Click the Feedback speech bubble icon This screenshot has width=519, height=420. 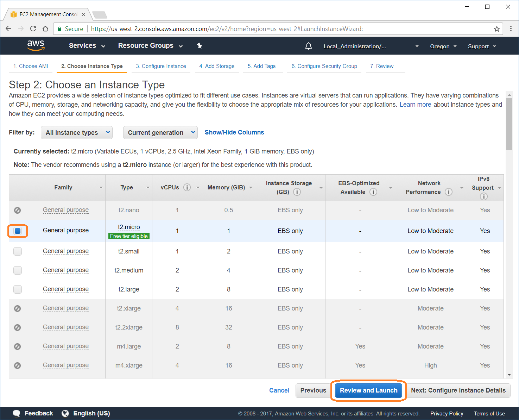click(16, 413)
